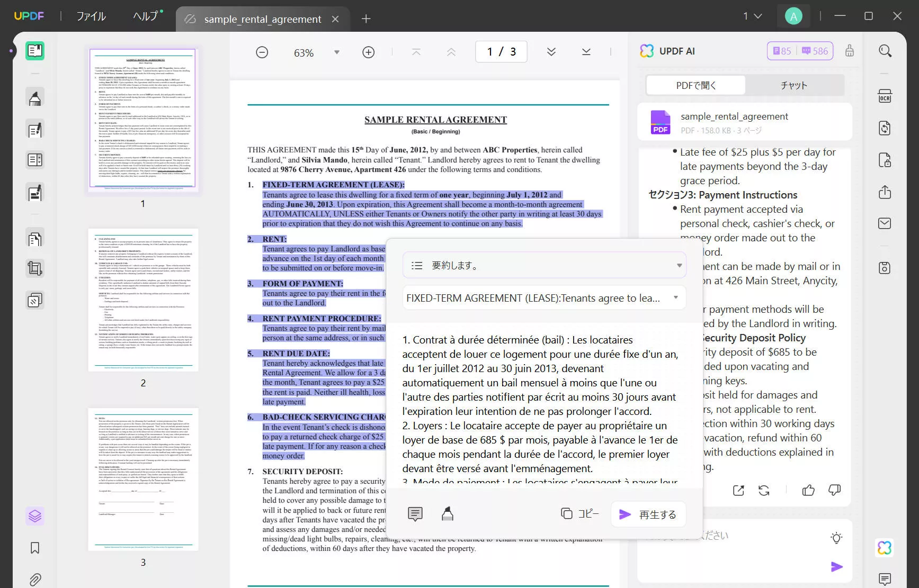This screenshot has width=919, height=588.
Task: Click the Save as other icon
Action: click(x=885, y=268)
